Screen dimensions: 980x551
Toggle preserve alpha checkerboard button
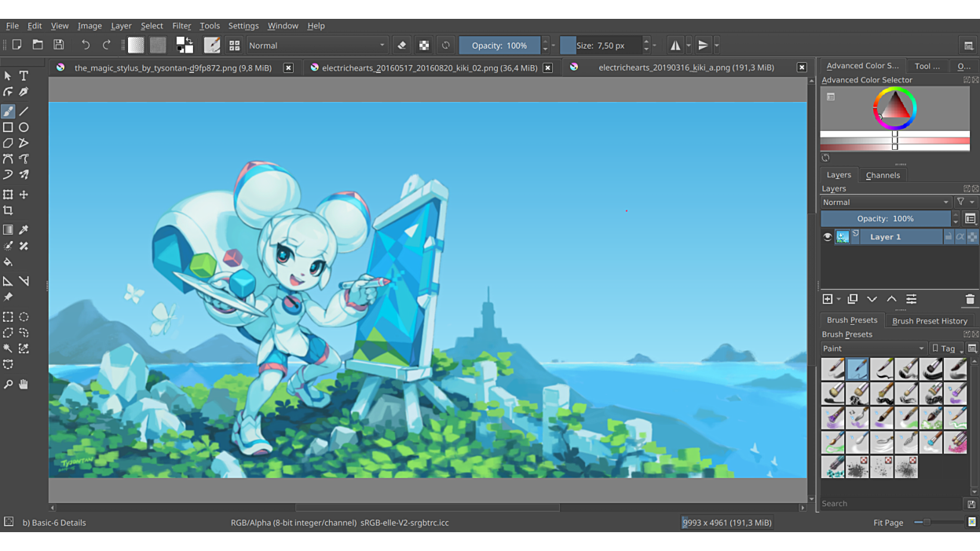[x=424, y=46]
